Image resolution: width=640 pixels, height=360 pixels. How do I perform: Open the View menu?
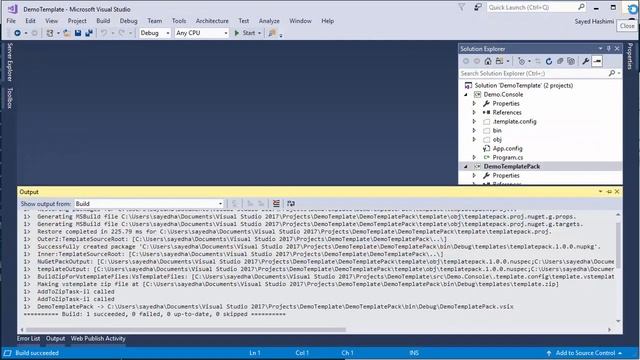(x=51, y=21)
